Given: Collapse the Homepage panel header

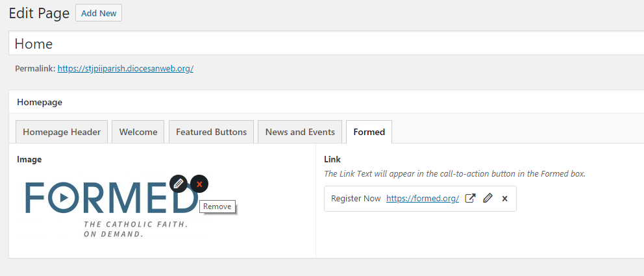Looking at the screenshot, I should (325, 102).
